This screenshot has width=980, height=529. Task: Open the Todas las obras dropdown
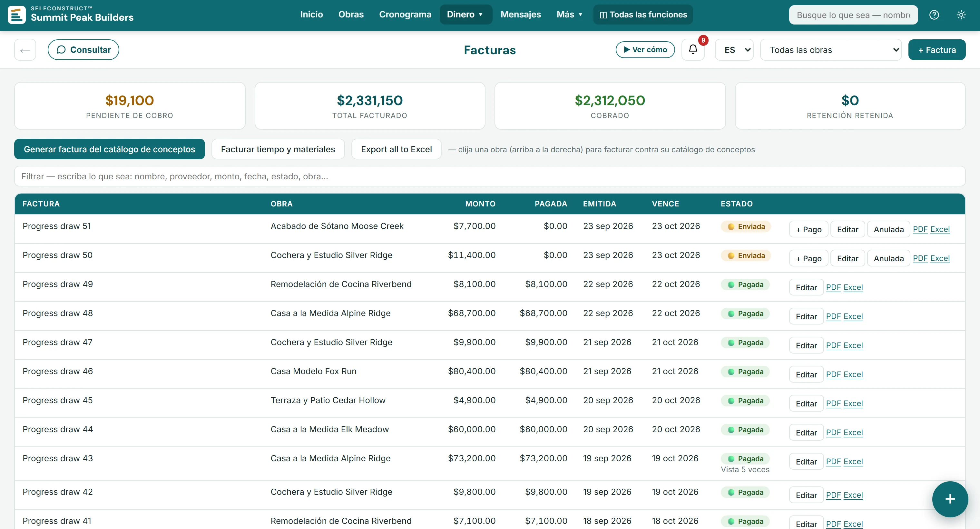(831, 49)
